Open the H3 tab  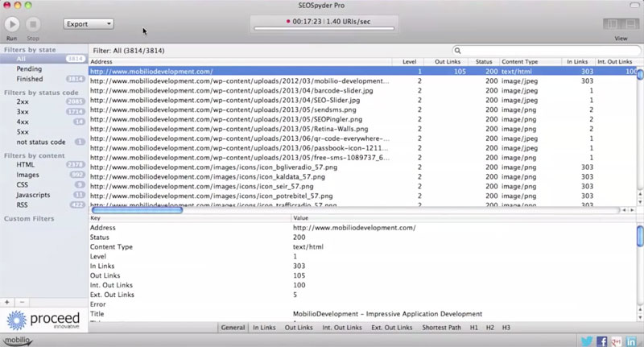[506, 328]
